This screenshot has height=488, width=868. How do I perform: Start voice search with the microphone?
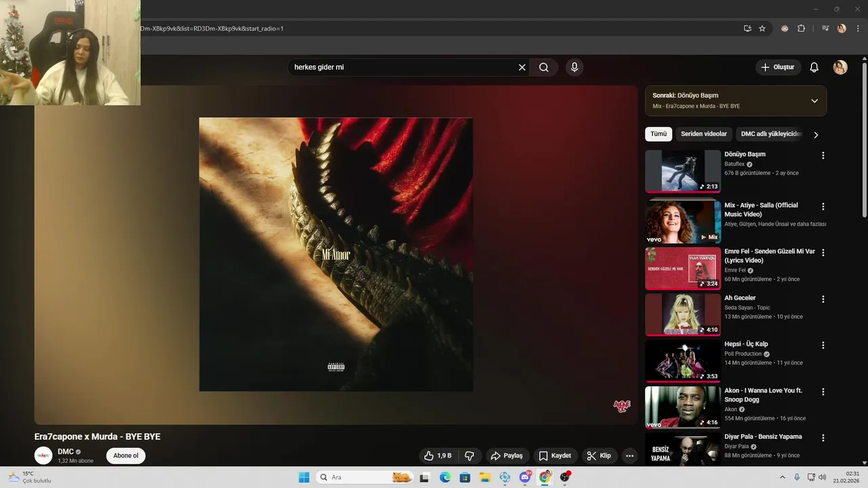[x=574, y=67]
